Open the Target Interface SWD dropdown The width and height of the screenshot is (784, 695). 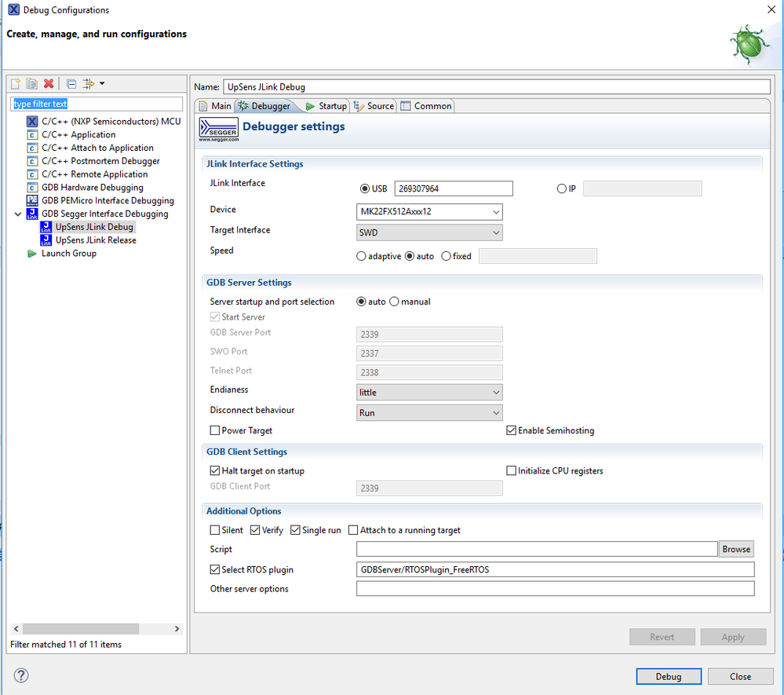point(429,232)
